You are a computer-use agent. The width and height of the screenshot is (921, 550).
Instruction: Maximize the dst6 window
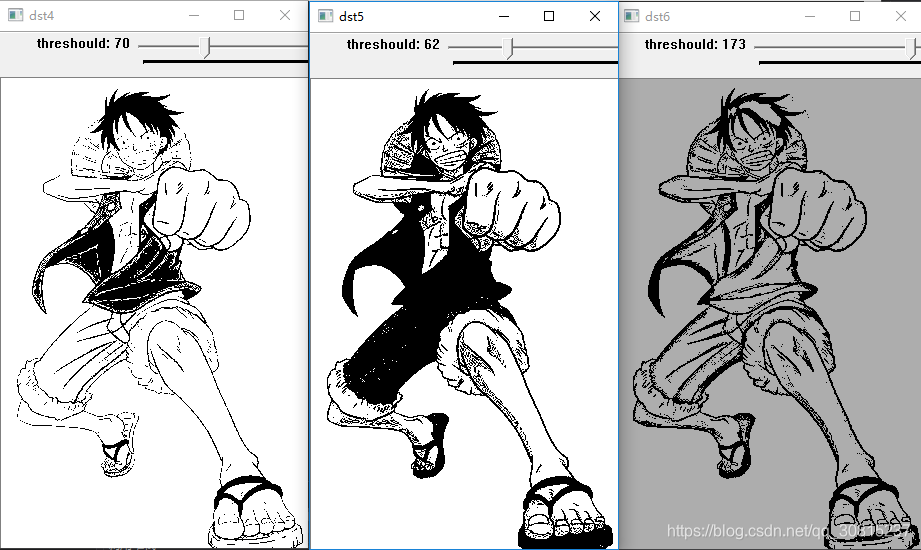(x=855, y=16)
